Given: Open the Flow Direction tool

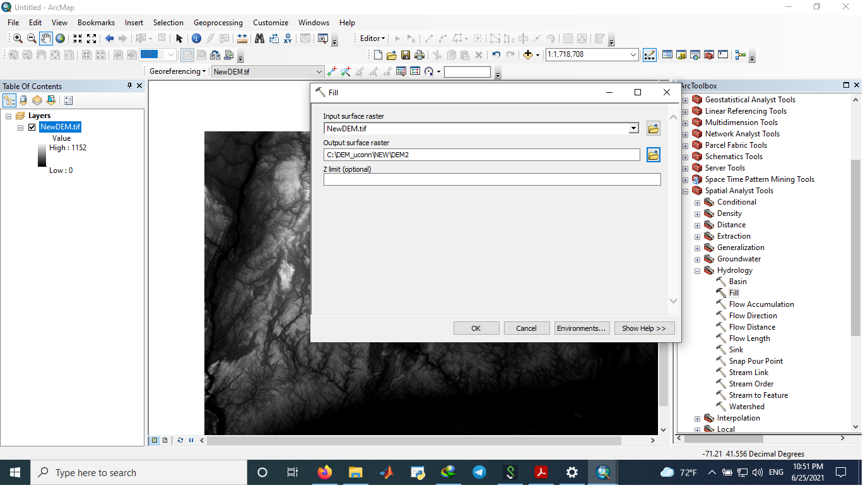Looking at the screenshot, I should pos(753,316).
